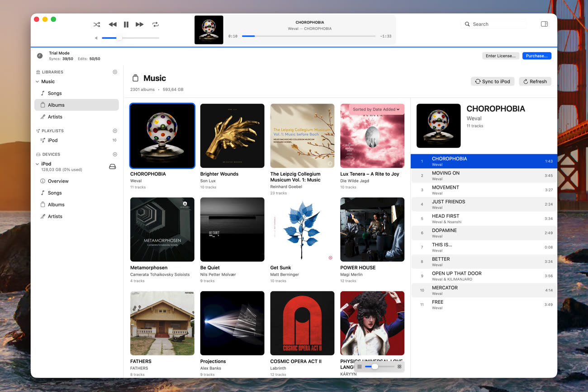The image size is (588, 392).
Task: Open the Sorted by Date Added dropdown
Action: click(376, 109)
